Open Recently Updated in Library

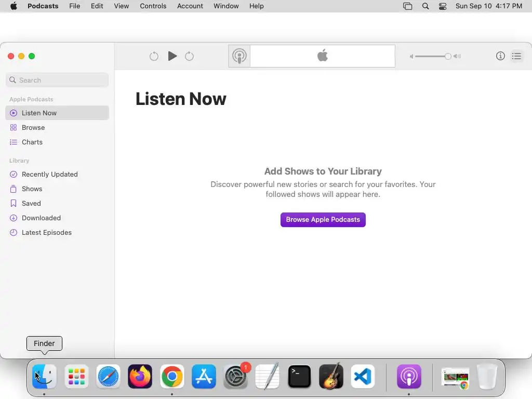[57, 175]
